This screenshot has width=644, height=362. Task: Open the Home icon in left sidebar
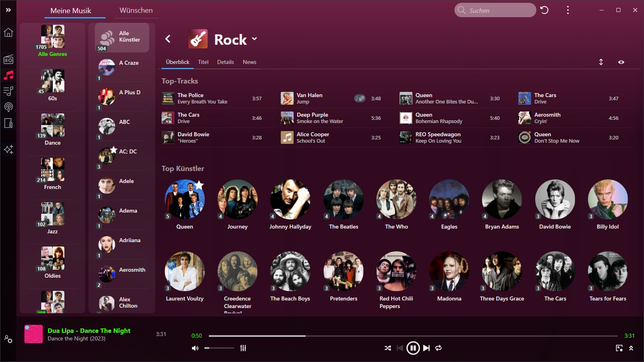[x=8, y=33]
